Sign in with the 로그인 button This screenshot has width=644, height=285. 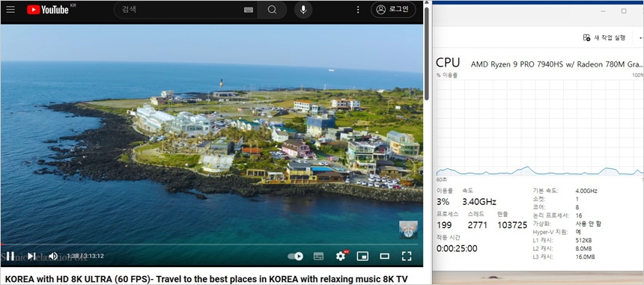(393, 10)
